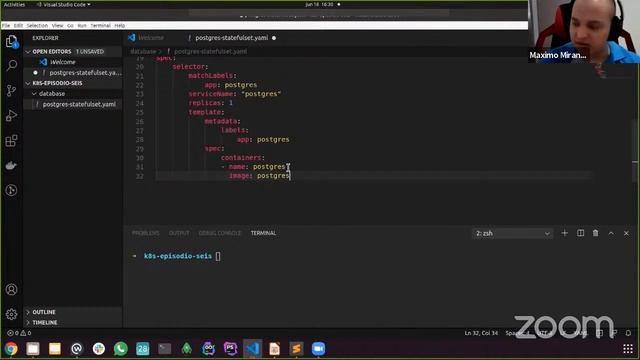Click line 32 image: postgres in editor
This screenshot has width=640, height=360.
click(x=259, y=176)
